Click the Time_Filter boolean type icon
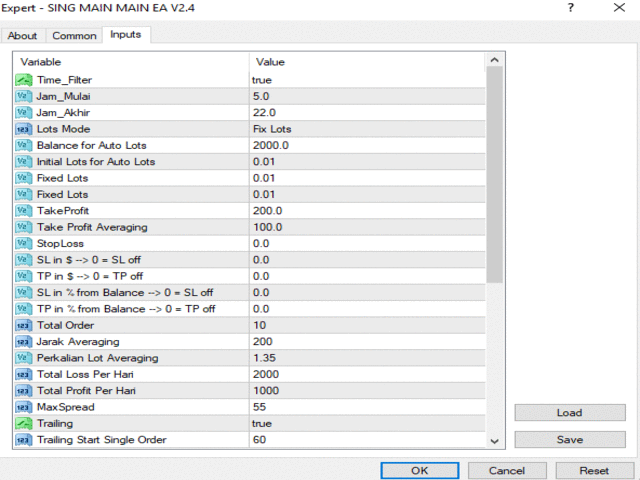Screen dimensions: 640x480 tap(24, 80)
